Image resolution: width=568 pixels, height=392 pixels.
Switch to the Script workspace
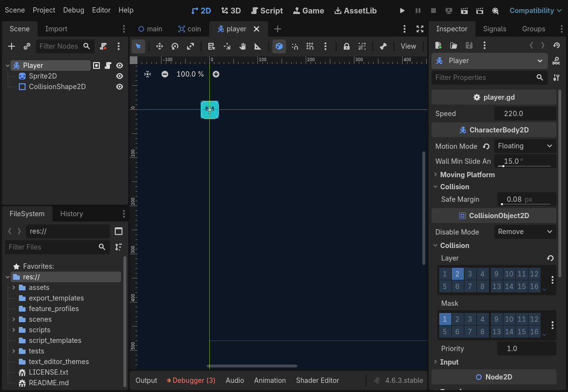pyautogui.click(x=267, y=11)
